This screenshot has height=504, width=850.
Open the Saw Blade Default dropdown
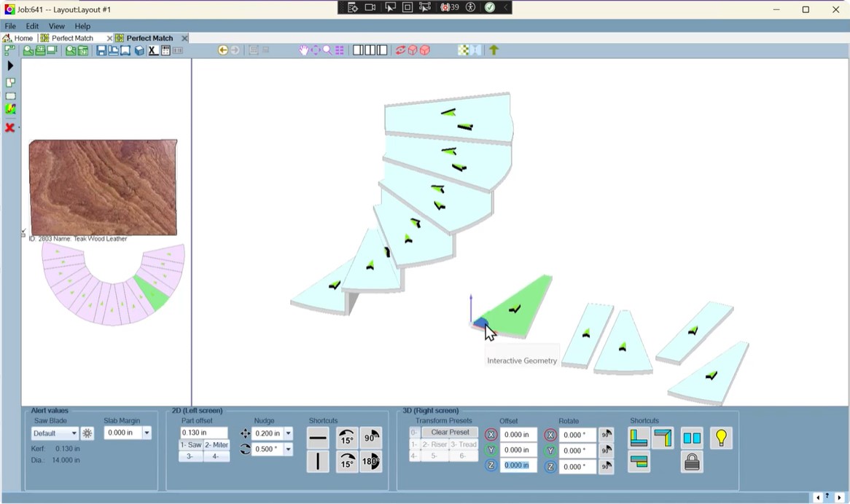[55, 433]
